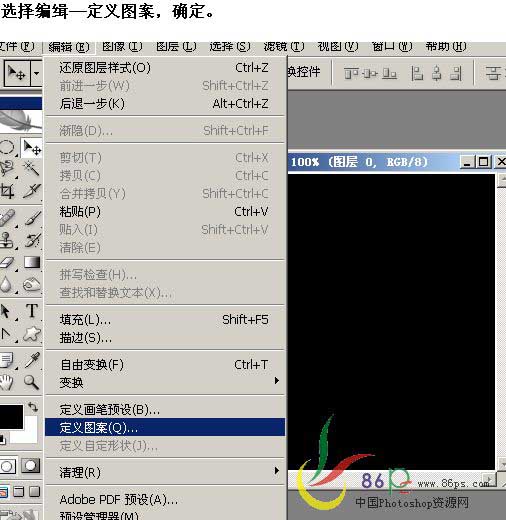Image resolution: width=506 pixels, height=520 pixels.
Task: Choose 填充(L)... from the Edit menu
Action: (165, 320)
